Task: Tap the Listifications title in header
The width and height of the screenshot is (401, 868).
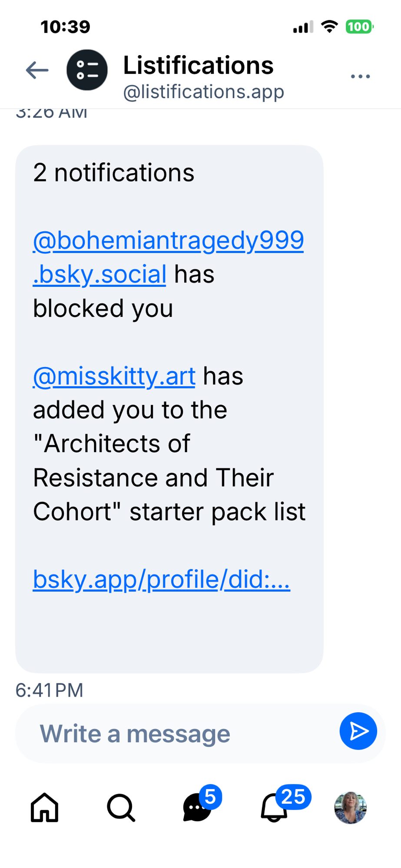Action: click(198, 65)
